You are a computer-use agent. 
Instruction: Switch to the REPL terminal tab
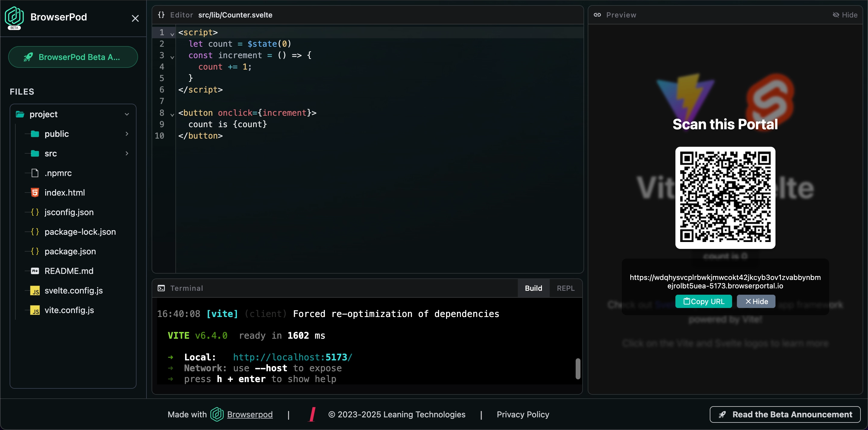565,288
